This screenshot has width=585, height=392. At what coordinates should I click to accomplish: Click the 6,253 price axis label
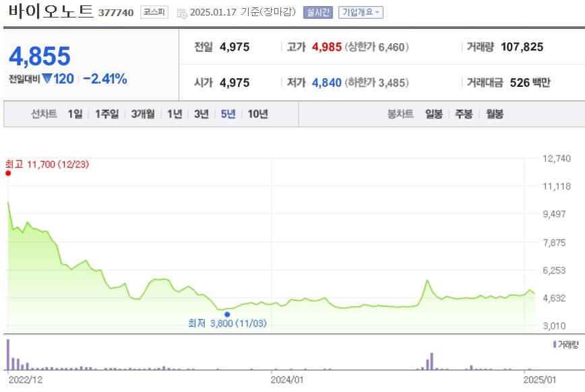point(554,270)
